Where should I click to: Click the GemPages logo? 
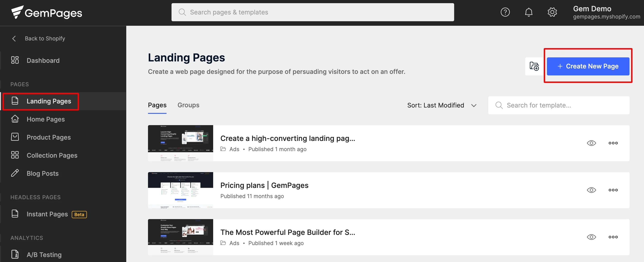(46, 12)
